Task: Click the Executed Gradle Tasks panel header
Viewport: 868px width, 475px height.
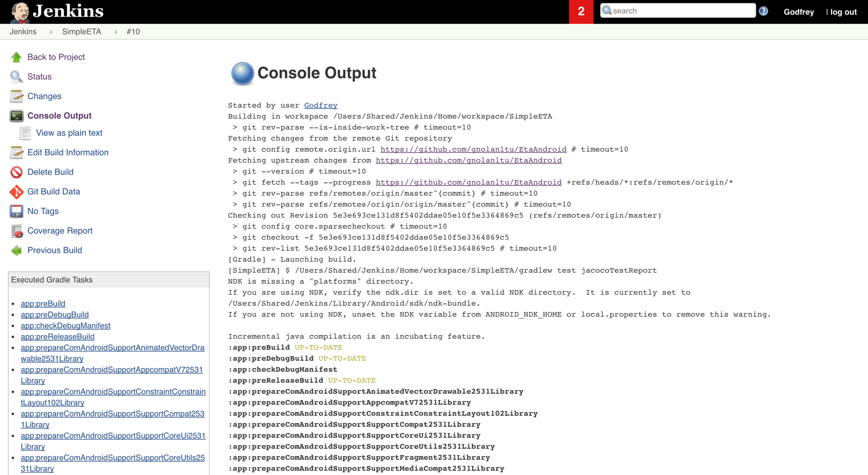Action: 109,280
